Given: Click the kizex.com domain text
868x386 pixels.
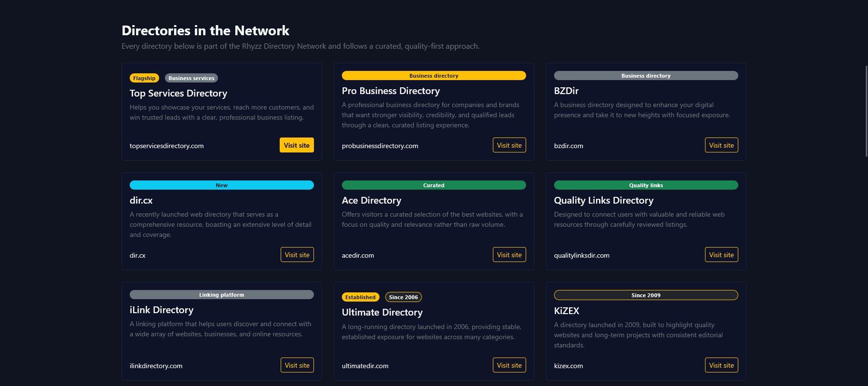Looking at the screenshot, I should coord(569,366).
